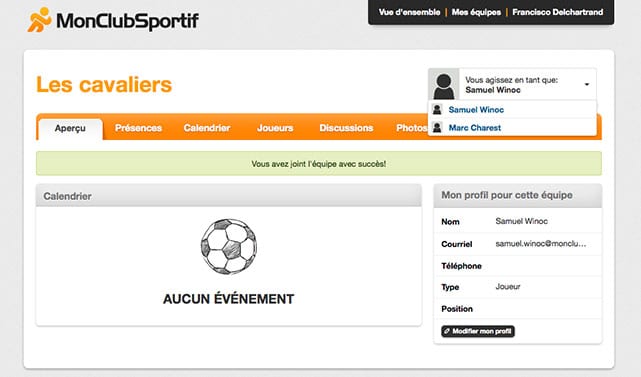This screenshot has width=641, height=377.
Task: Open the Joueurs tab
Action: coord(275,128)
